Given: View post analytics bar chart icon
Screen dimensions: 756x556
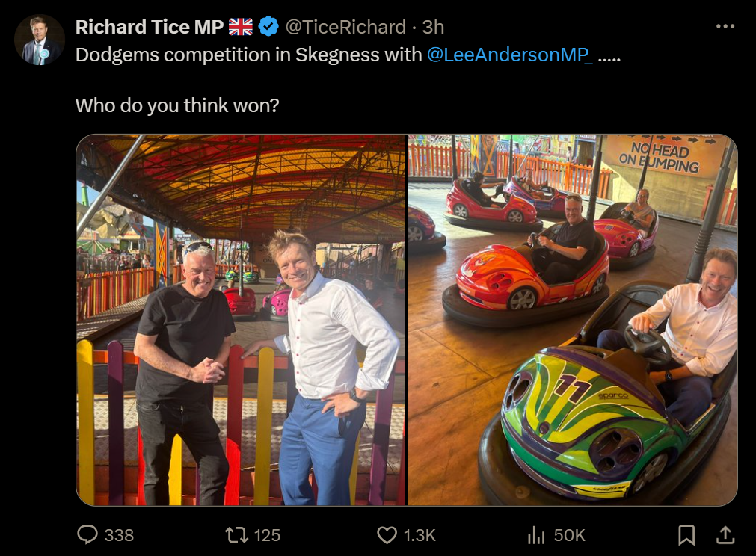Looking at the screenshot, I should (536, 535).
